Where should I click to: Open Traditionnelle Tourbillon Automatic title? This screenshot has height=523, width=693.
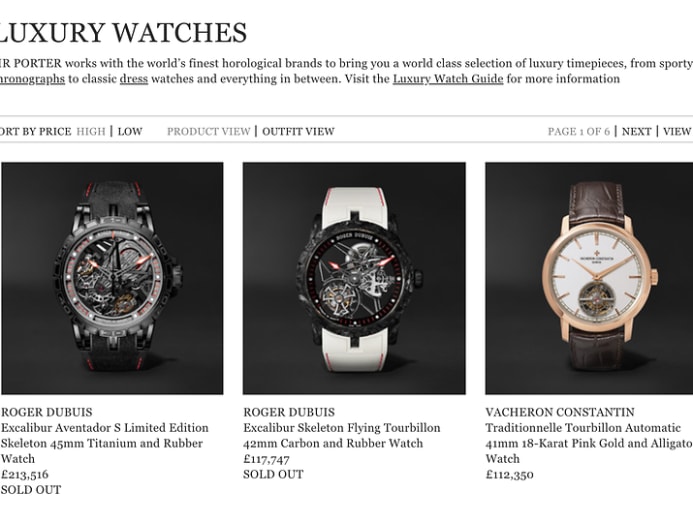[589, 443]
